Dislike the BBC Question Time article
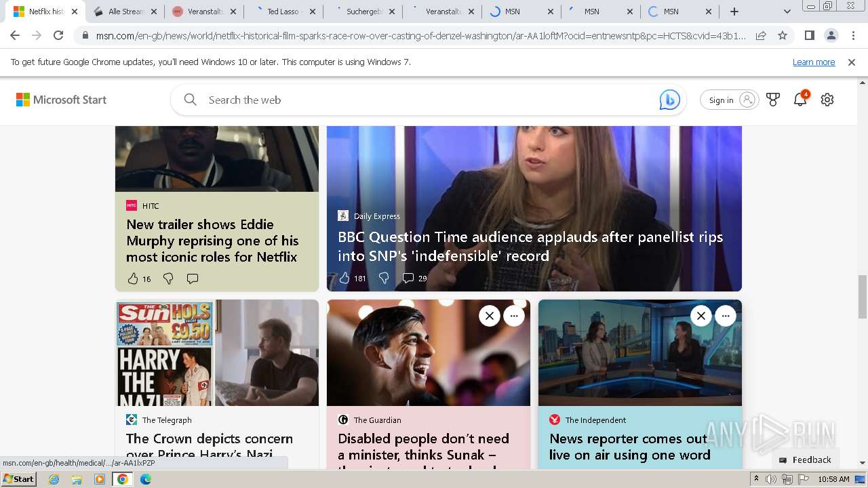 (384, 278)
